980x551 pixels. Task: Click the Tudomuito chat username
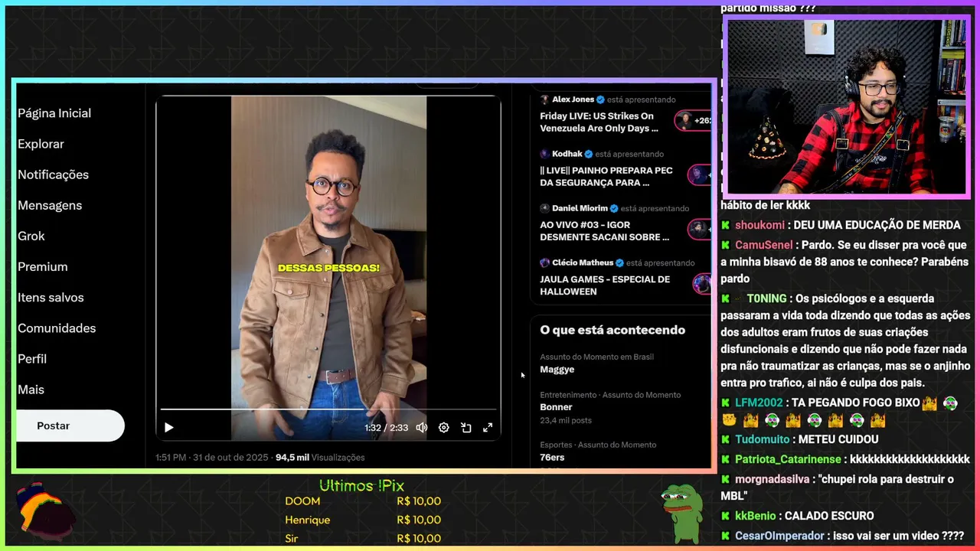(x=762, y=439)
